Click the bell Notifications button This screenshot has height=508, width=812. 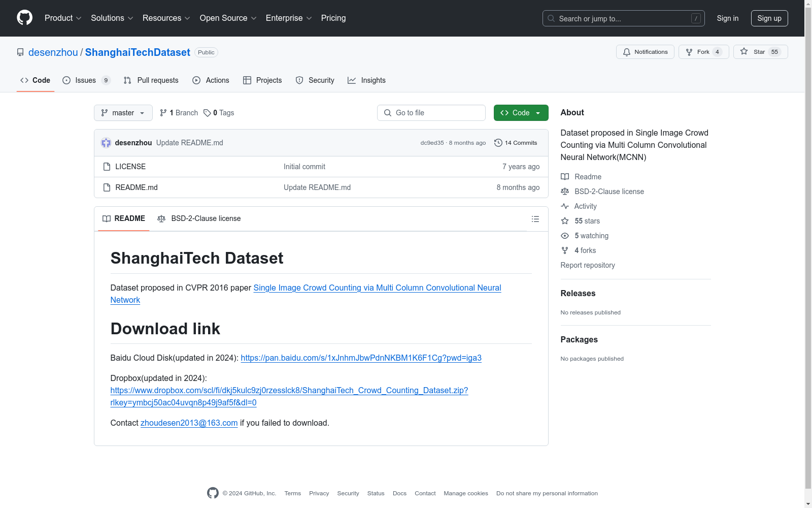pyautogui.click(x=645, y=52)
